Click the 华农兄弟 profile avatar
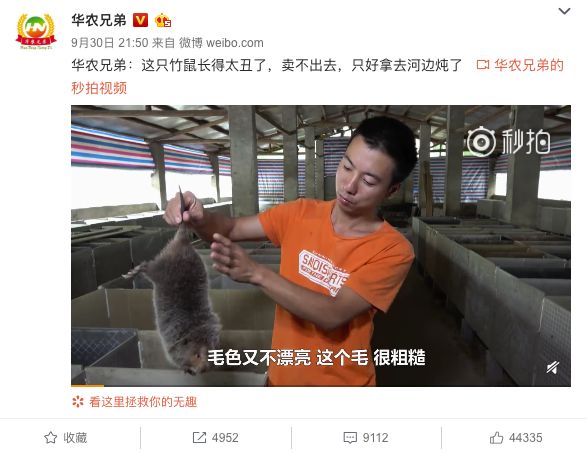The image size is (587, 454). pyautogui.click(x=36, y=31)
